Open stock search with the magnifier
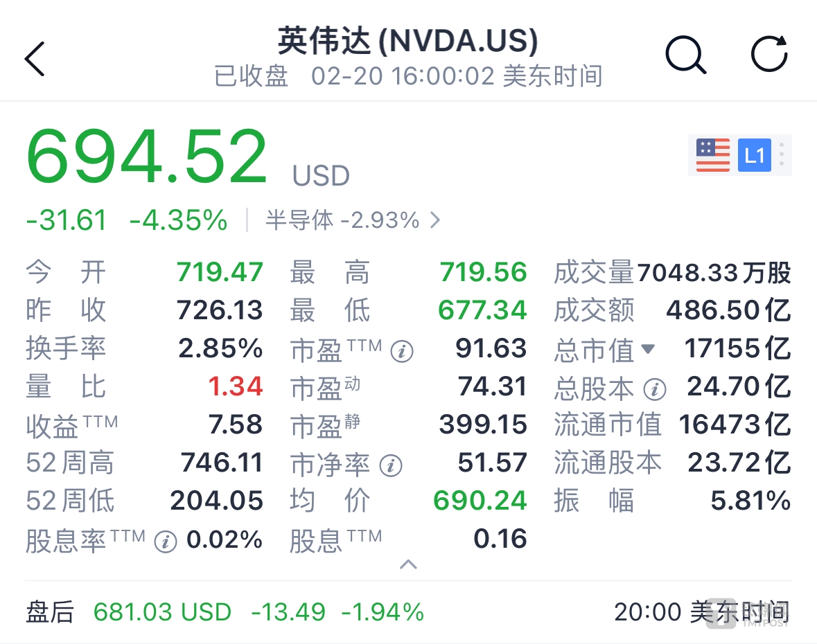 [x=685, y=55]
